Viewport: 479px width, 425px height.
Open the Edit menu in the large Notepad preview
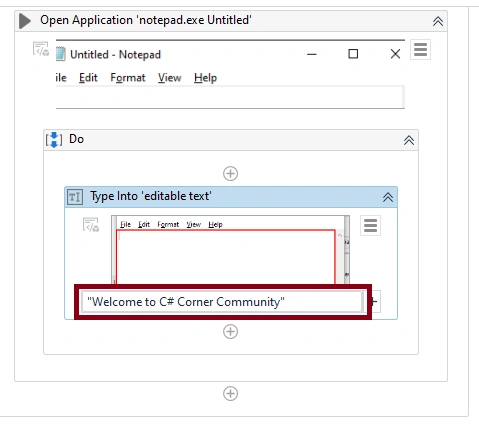click(88, 78)
